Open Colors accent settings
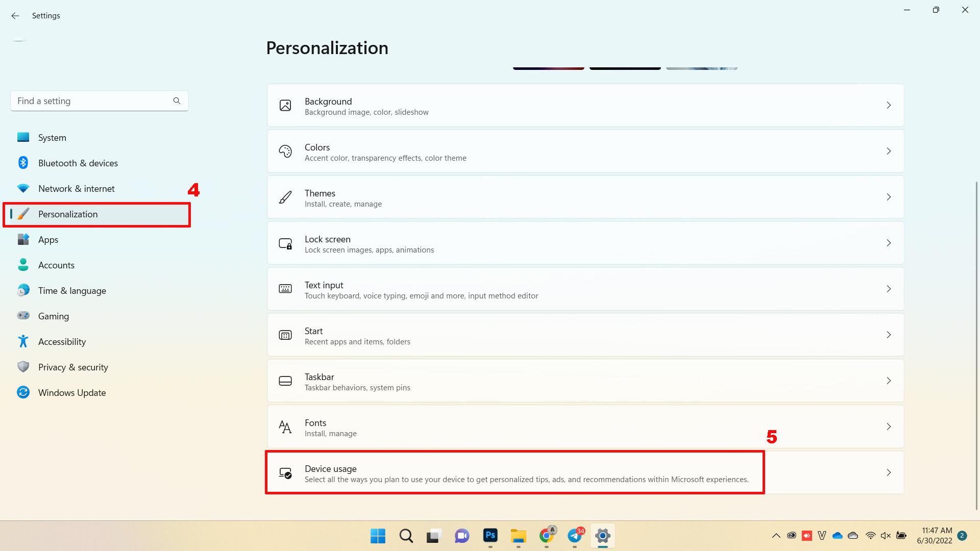The image size is (980, 551). [585, 152]
